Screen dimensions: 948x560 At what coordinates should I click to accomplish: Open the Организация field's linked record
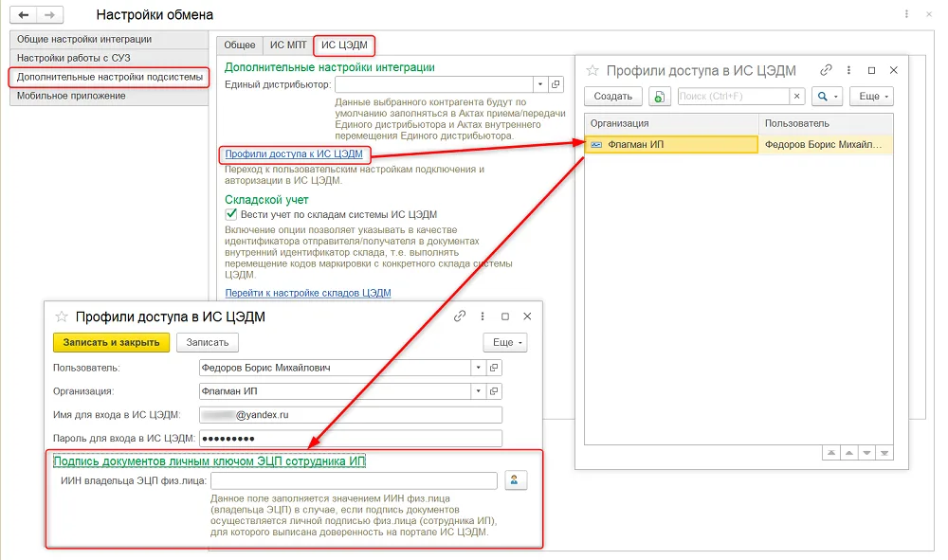pyautogui.click(x=494, y=390)
